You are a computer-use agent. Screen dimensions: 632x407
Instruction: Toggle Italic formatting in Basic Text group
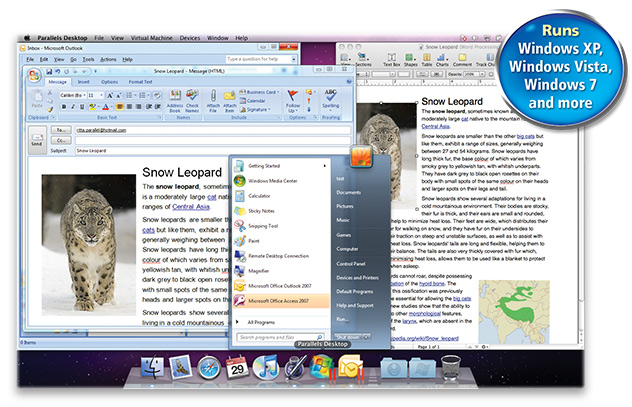pyautogui.click(x=73, y=107)
